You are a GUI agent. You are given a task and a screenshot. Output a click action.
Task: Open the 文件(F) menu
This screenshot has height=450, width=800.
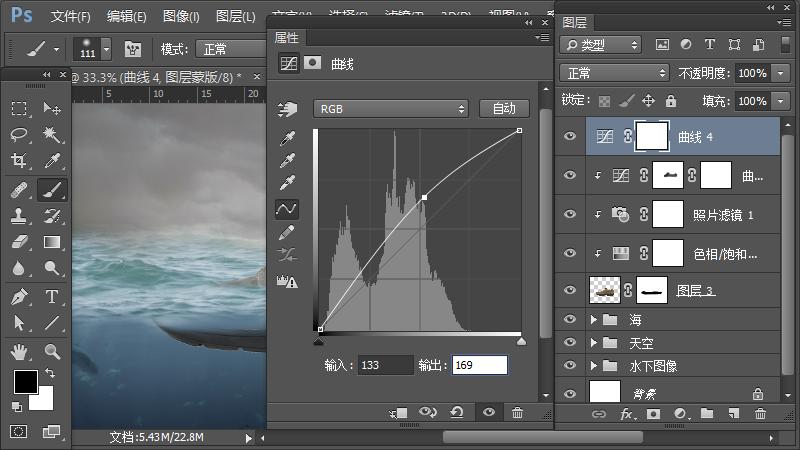(x=70, y=16)
